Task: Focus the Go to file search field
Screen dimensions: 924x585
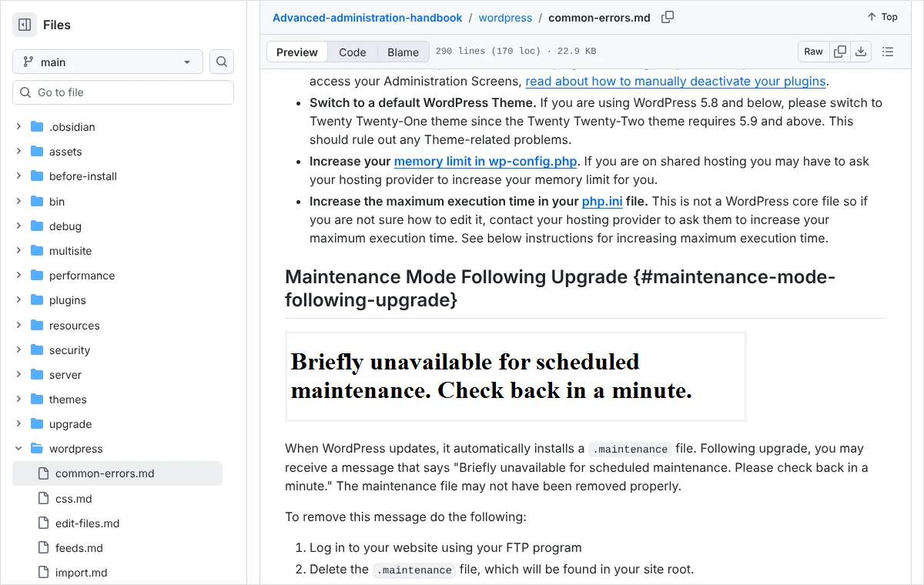Action: tap(123, 92)
